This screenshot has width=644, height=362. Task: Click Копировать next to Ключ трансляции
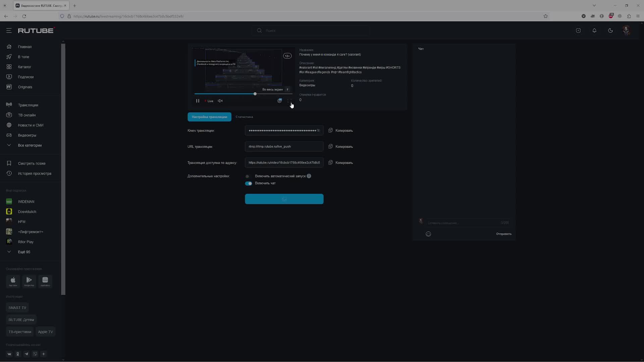pos(344,130)
